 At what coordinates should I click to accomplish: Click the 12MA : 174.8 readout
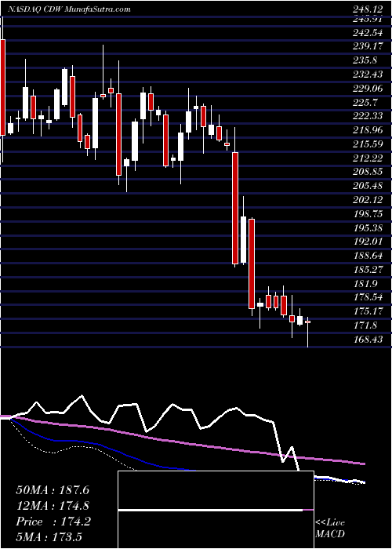[53, 506]
